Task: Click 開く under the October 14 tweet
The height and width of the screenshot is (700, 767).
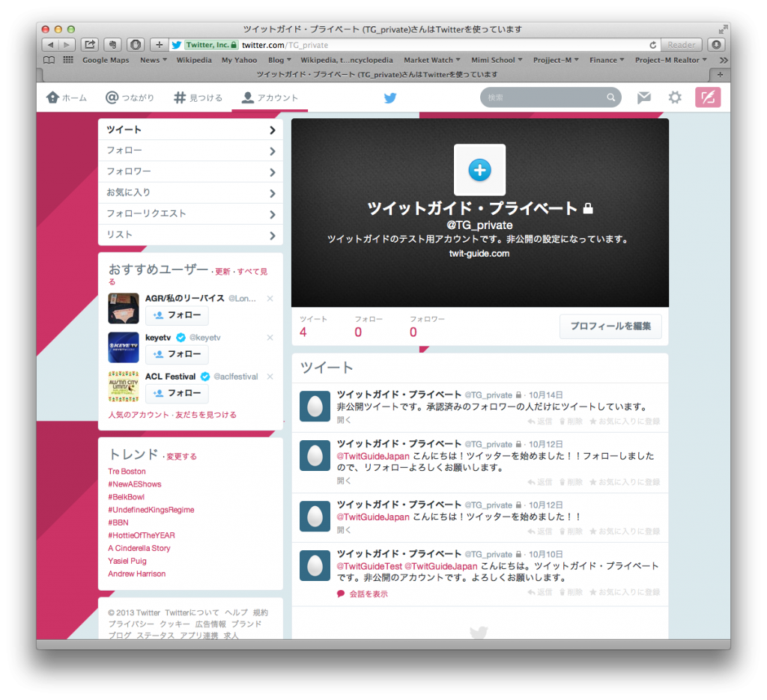Action: click(x=344, y=421)
